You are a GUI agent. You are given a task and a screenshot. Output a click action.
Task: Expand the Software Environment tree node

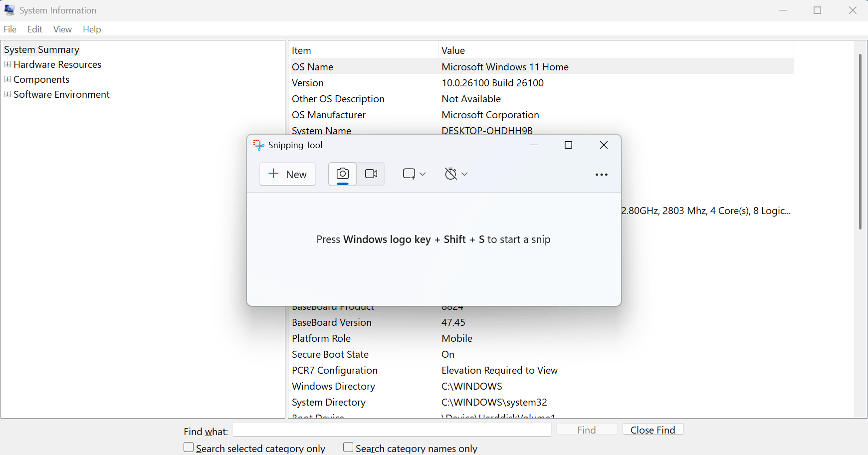click(7, 94)
